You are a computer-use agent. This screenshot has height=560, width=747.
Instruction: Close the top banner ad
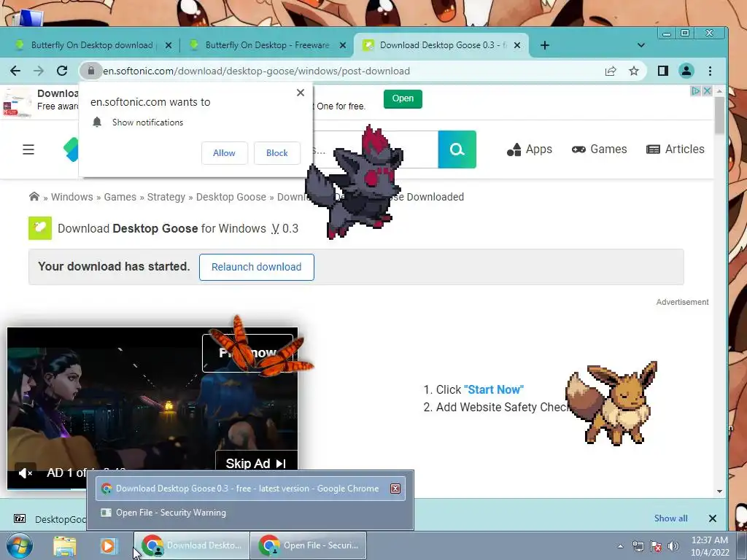point(707,90)
